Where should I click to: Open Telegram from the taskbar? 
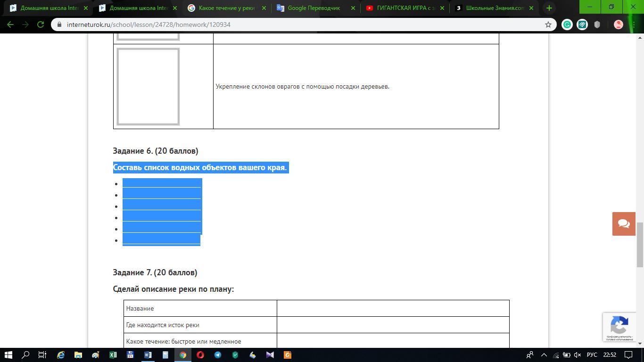218,355
